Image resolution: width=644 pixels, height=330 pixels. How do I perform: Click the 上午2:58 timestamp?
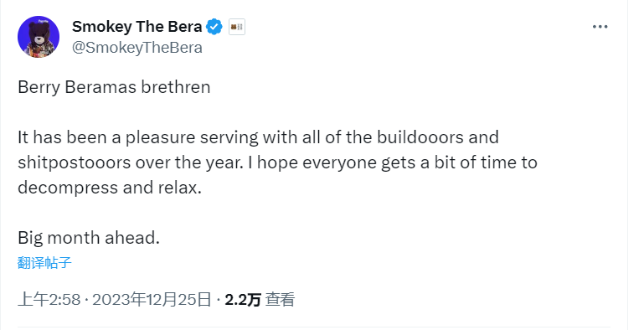[49, 300]
